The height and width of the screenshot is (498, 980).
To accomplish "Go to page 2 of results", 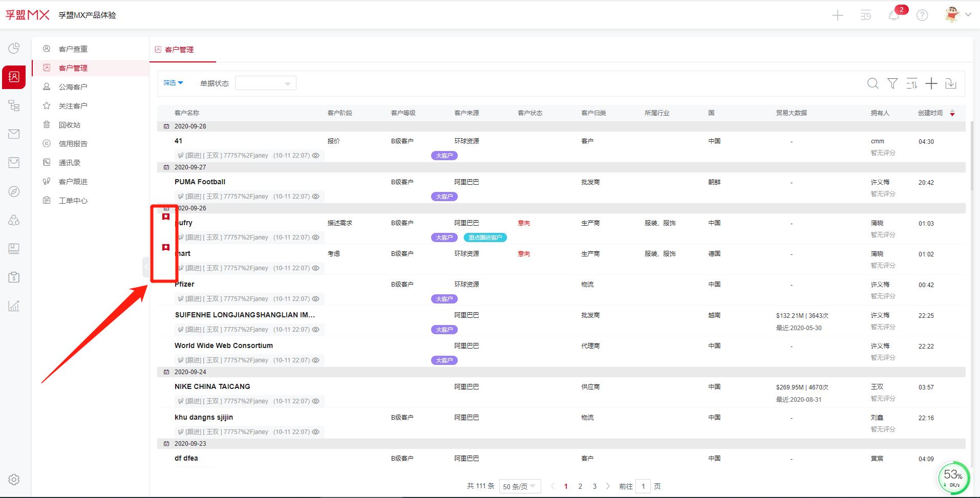I will pyautogui.click(x=580, y=486).
